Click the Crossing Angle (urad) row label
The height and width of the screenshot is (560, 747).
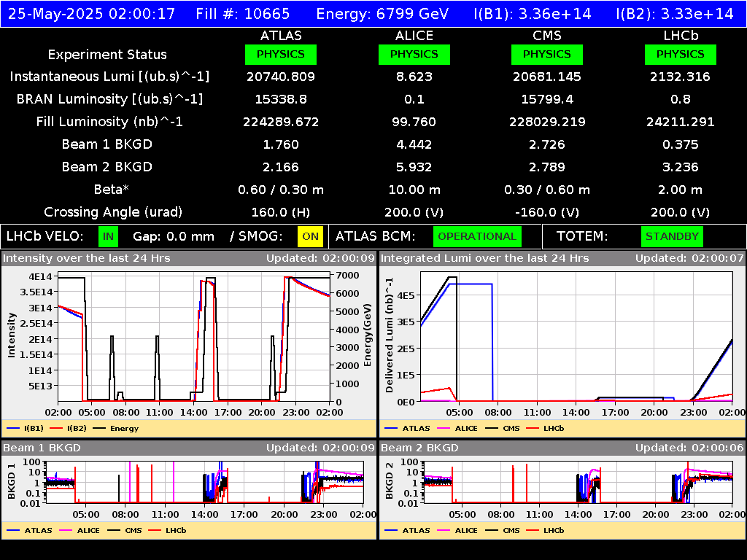pos(113,212)
